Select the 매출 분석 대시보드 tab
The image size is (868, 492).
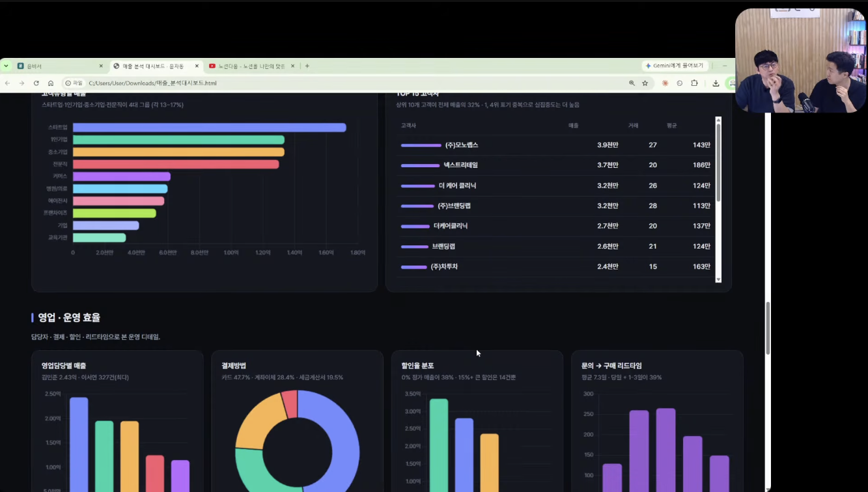(x=156, y=66)
